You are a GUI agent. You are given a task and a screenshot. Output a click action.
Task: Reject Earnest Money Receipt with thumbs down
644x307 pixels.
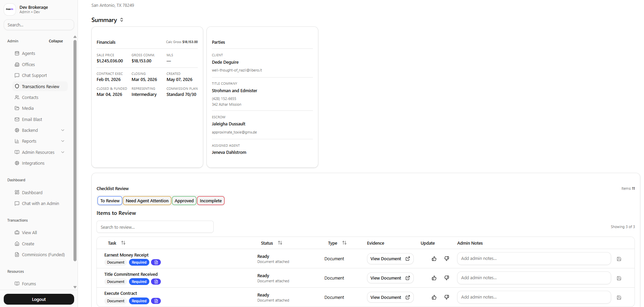pos(447,259)
